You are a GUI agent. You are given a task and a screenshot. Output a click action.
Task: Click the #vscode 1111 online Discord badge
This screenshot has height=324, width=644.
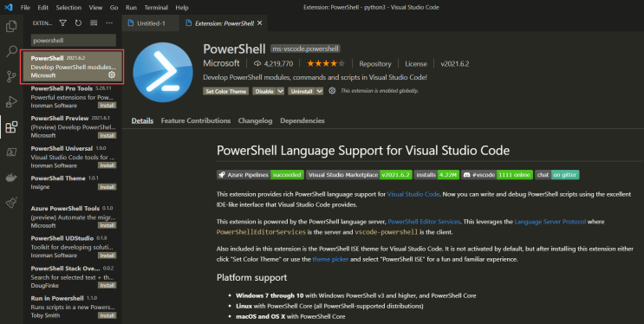[497, 175]
